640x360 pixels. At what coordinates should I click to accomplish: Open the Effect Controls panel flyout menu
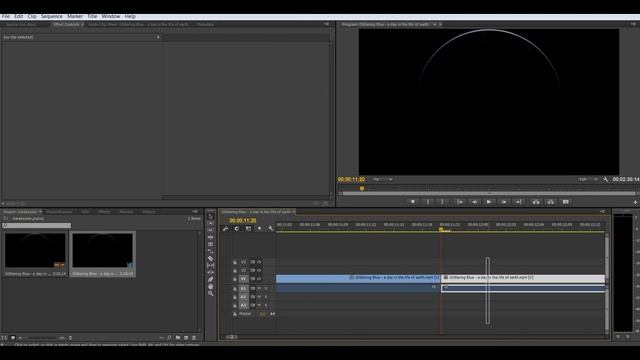(326, 24)
